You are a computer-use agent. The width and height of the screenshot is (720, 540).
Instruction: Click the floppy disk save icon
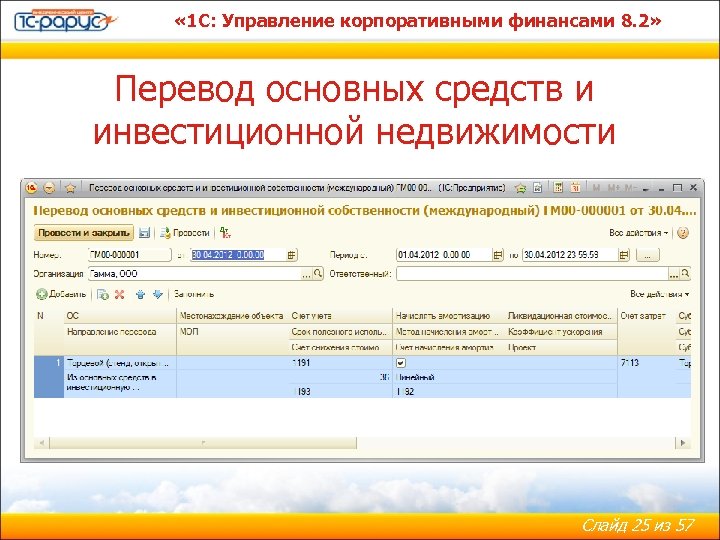144,233
